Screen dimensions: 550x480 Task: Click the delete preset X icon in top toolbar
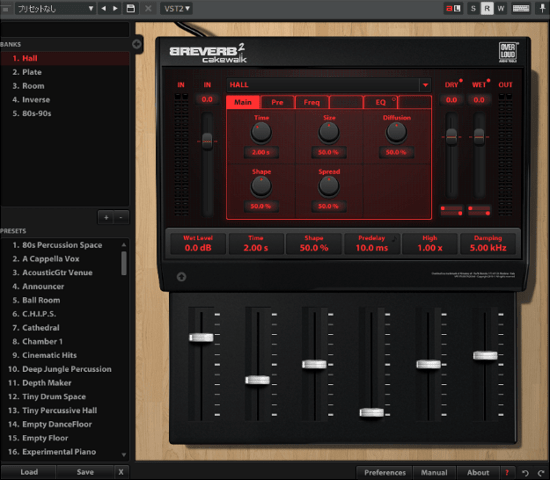[148, 8]
